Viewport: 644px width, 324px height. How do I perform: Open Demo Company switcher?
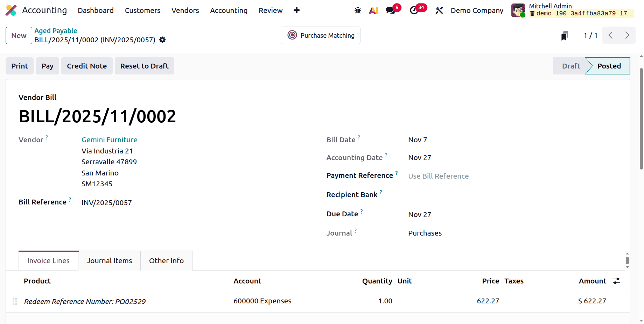[477, 10]
